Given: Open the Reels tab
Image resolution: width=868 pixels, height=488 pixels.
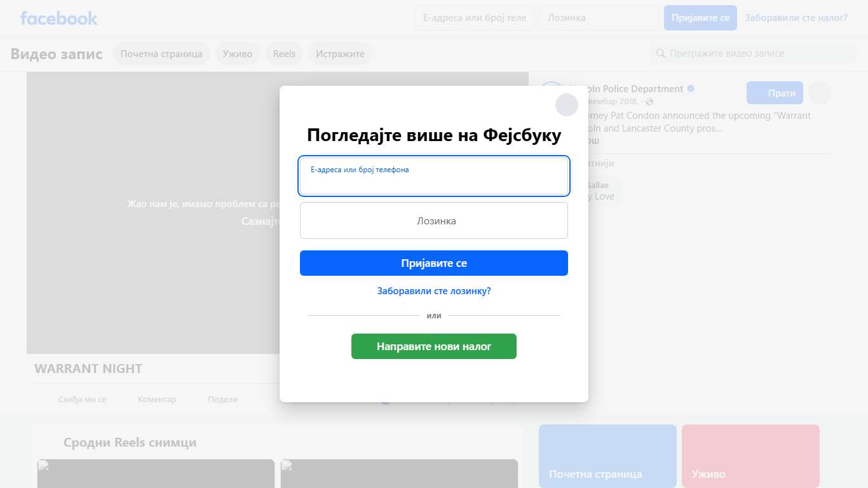Looking at the screenshot, I should tap(284, 54).
